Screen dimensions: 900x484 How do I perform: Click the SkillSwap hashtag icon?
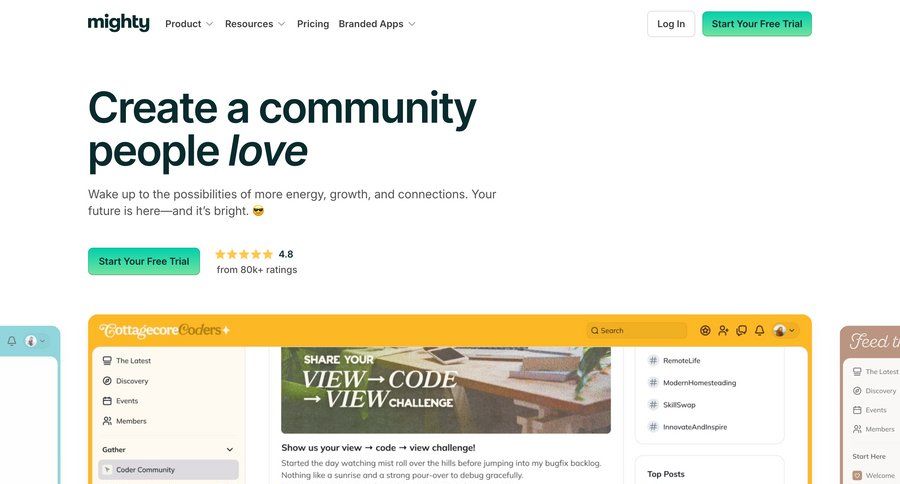pyautogui.click(x=653, y=405)
